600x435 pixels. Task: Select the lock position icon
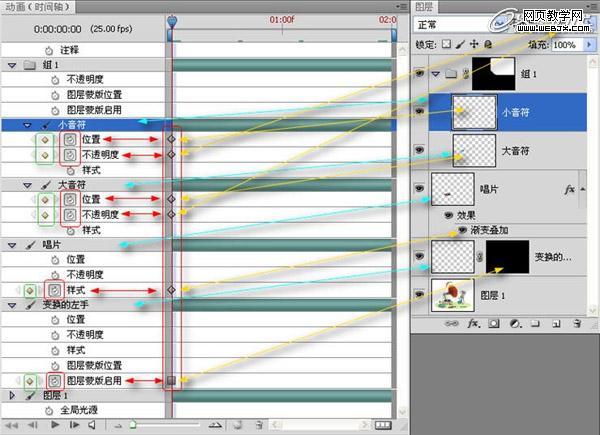(x=475, y=45)
